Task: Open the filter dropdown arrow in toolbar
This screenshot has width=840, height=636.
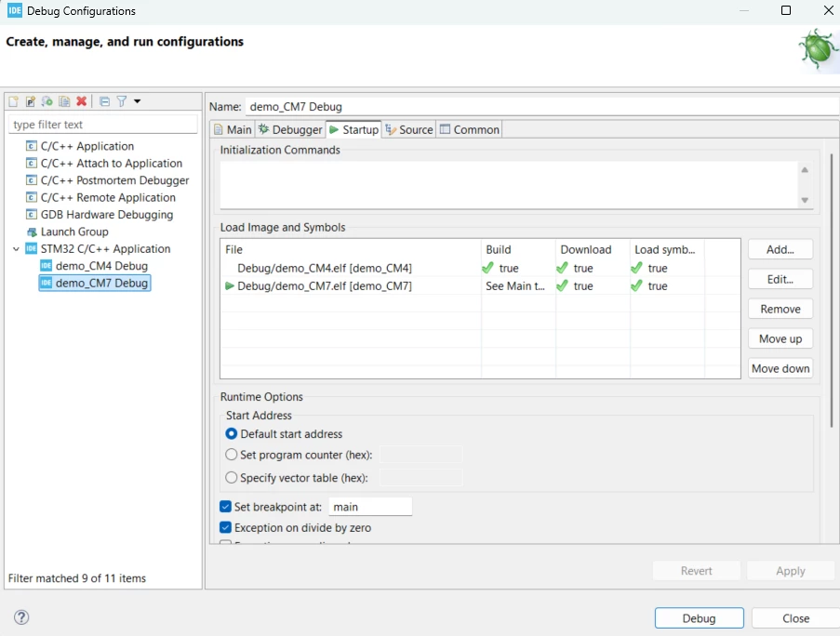Action: coord(137,101)
